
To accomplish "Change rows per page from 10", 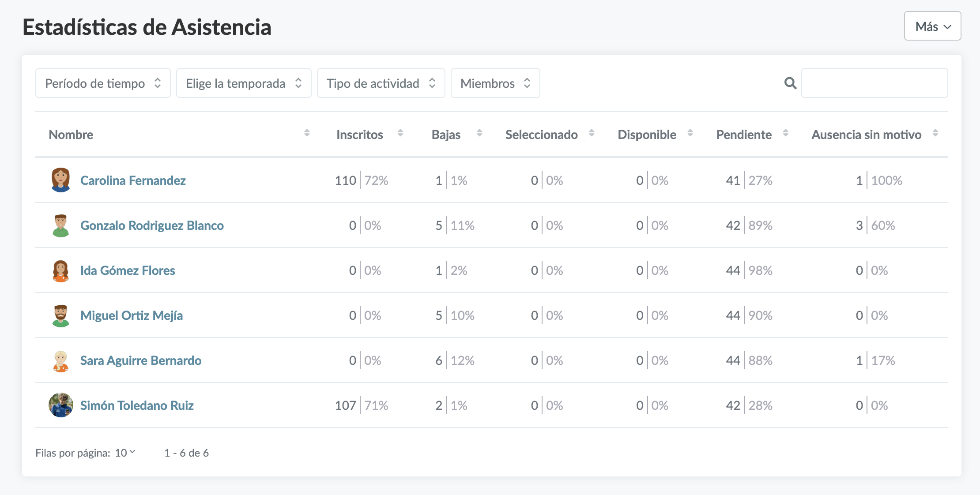I will click(125, 453).
